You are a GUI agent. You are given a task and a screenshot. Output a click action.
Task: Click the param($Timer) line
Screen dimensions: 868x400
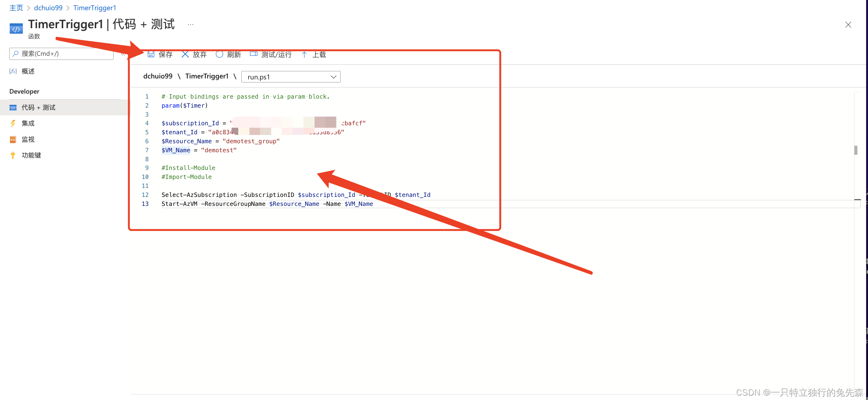(185, 105)
